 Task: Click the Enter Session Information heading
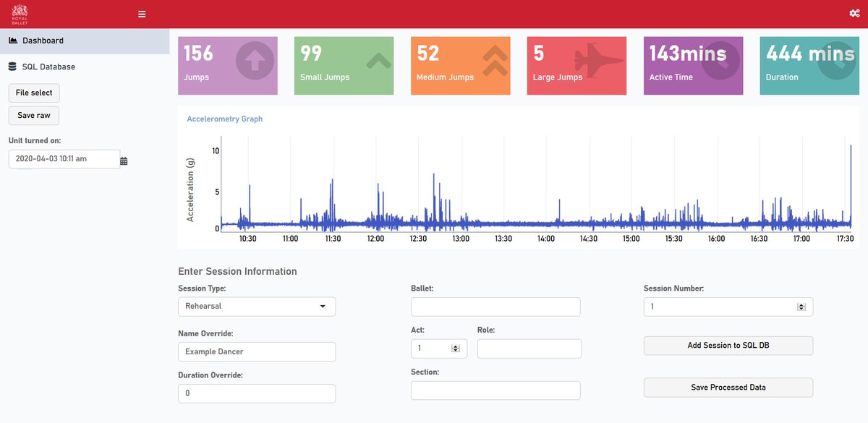237,272
